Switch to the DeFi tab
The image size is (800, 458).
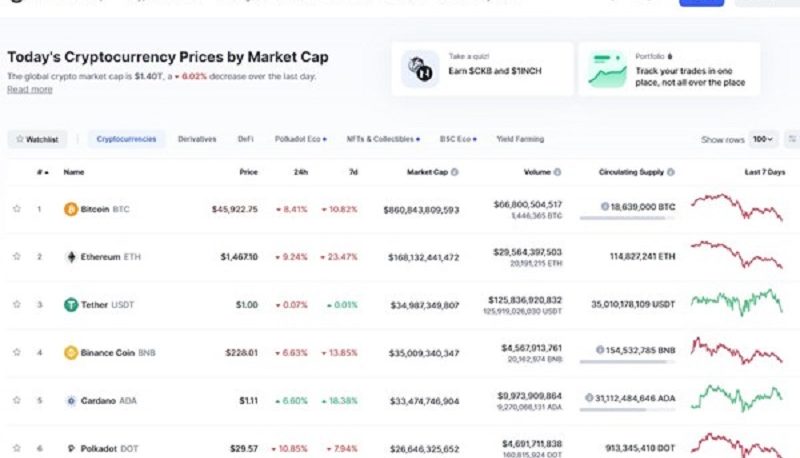245,139
